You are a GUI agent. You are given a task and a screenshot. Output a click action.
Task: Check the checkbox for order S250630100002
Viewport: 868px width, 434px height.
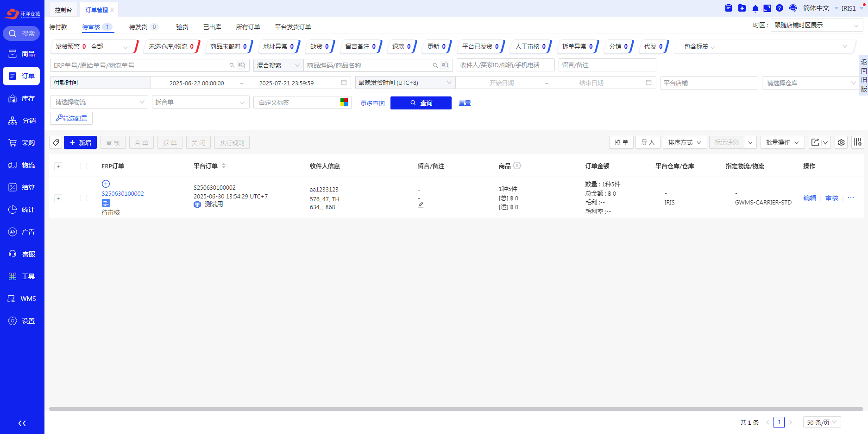pos(84,198)
